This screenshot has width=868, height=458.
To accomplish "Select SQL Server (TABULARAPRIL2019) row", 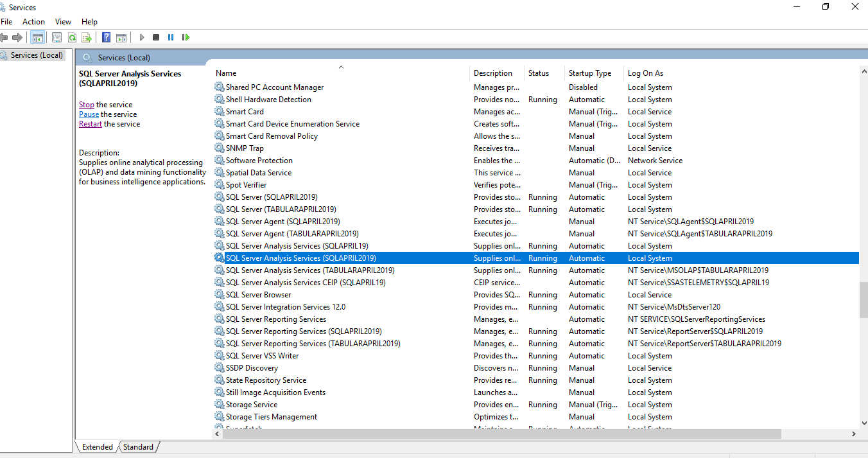I will point(536,209).
